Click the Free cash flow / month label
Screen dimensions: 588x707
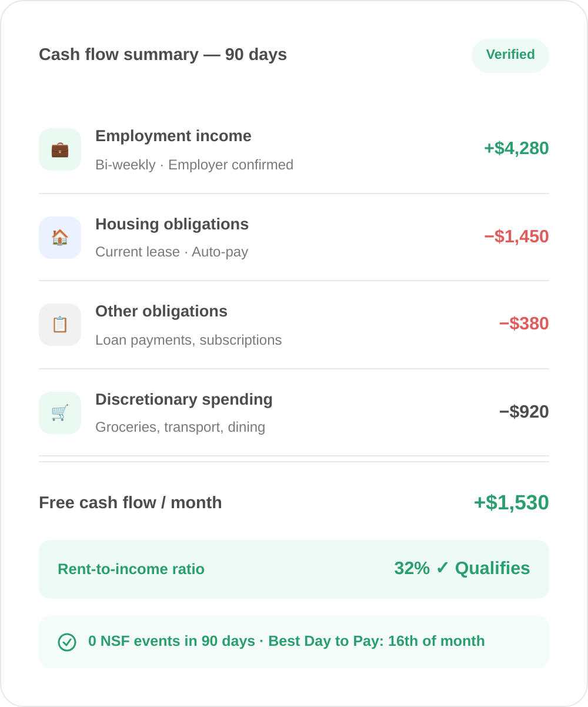[131, 503]
